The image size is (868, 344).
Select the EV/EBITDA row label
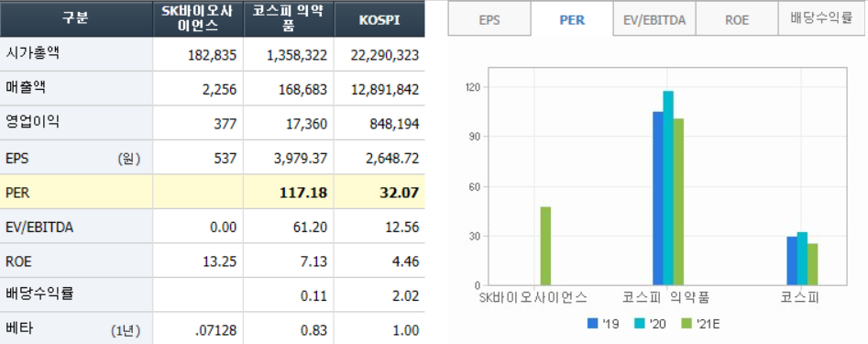[38, 227]
